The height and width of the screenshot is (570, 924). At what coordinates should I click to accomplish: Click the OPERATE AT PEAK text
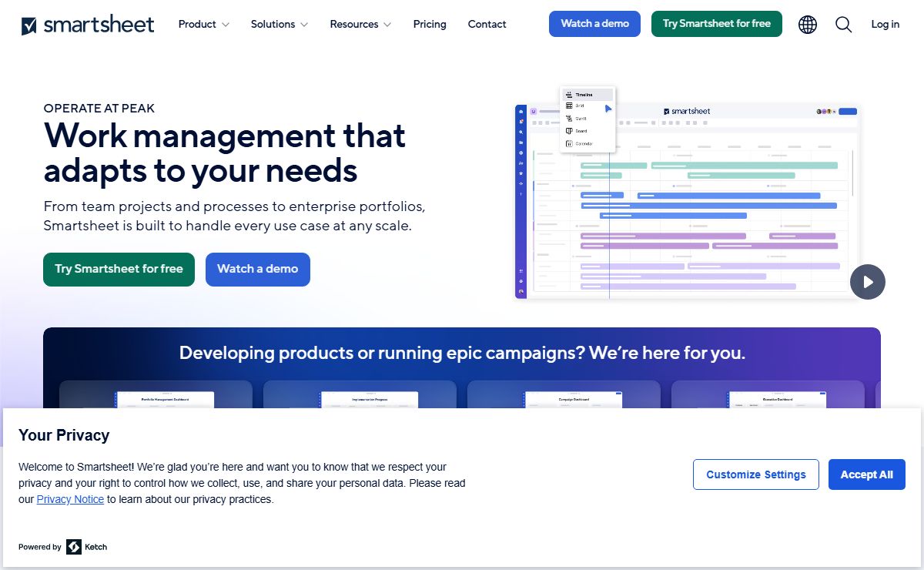(x=99, y=109)
